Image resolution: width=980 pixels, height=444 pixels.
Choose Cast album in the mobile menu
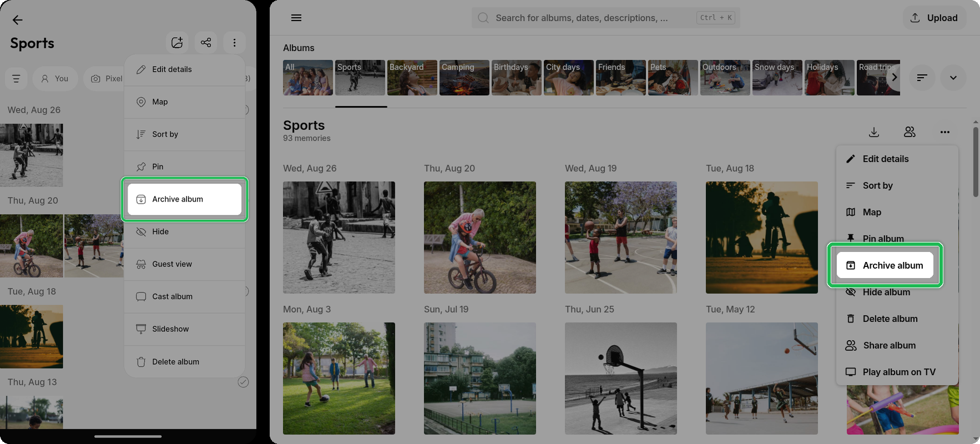[185, 296]
